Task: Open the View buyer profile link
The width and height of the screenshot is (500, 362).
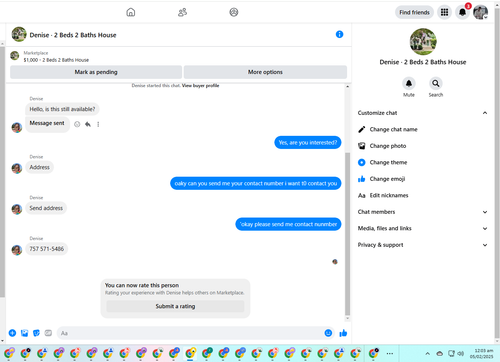Action: point(200,86)
